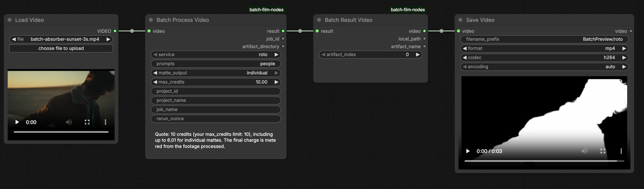644x189 pixels.
Task: Select next file in Load Video
Action: 108,39
